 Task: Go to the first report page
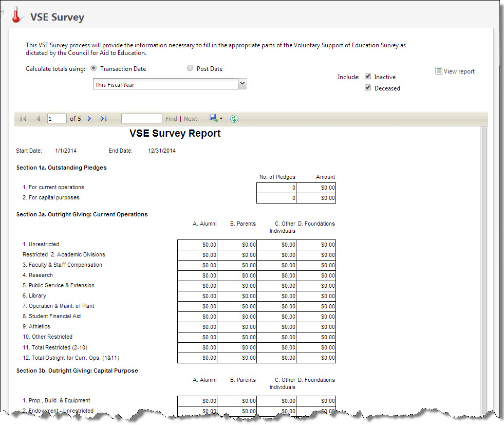[24, 119]
